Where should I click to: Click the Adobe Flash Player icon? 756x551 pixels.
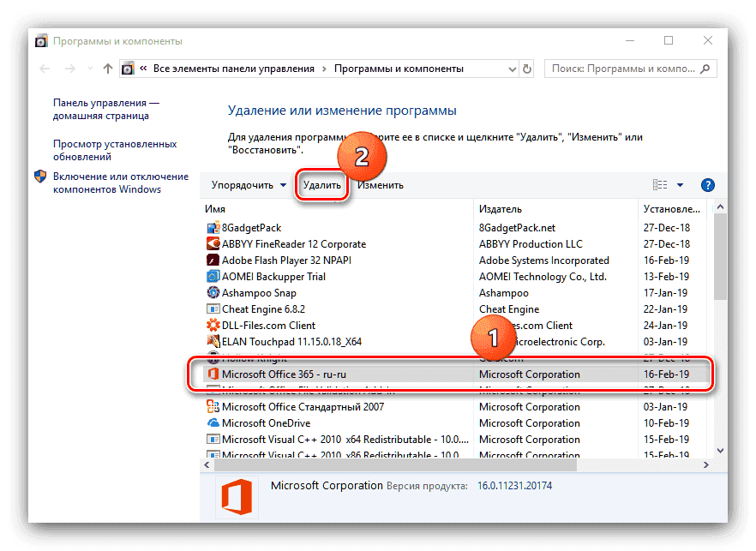[x=213, y=261]
